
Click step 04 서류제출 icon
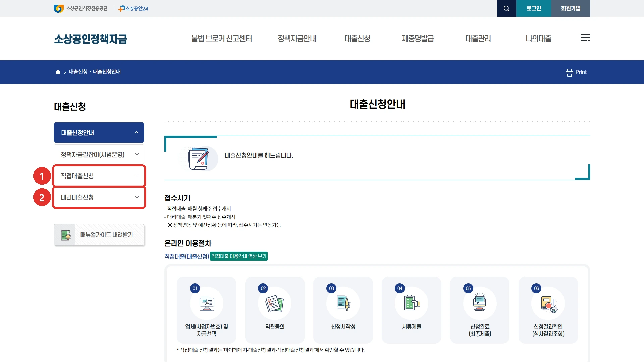(x=412, y=303)
